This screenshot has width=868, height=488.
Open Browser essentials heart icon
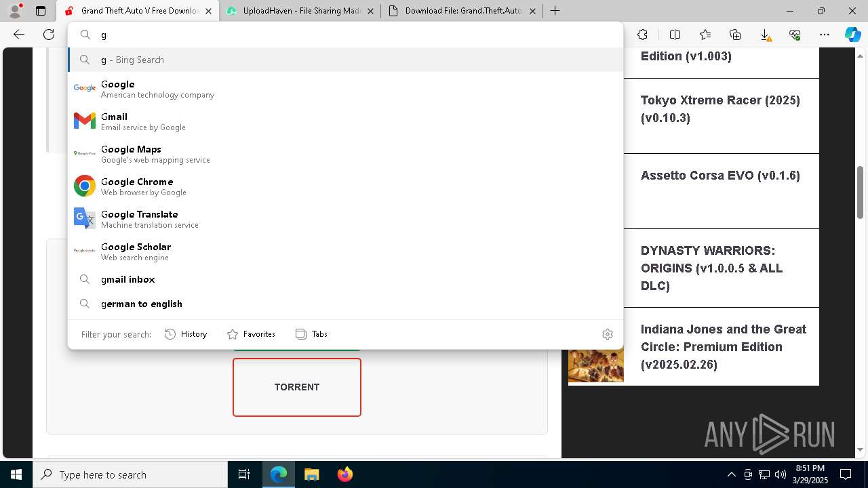tap(795, 35)
